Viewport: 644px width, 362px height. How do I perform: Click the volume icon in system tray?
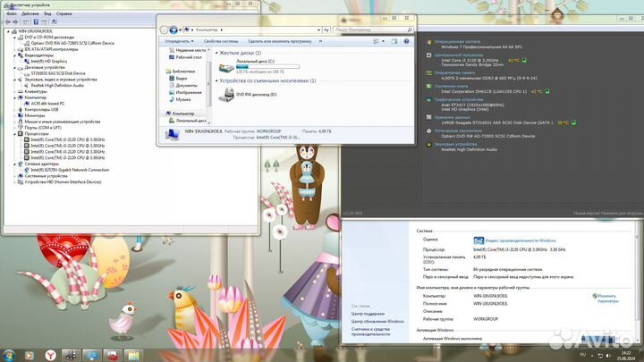[x=608, y=356]
